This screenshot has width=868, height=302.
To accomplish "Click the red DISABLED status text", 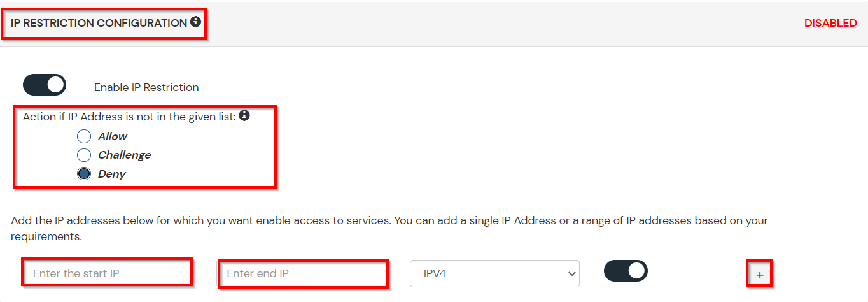I will [x=830, y=23].
